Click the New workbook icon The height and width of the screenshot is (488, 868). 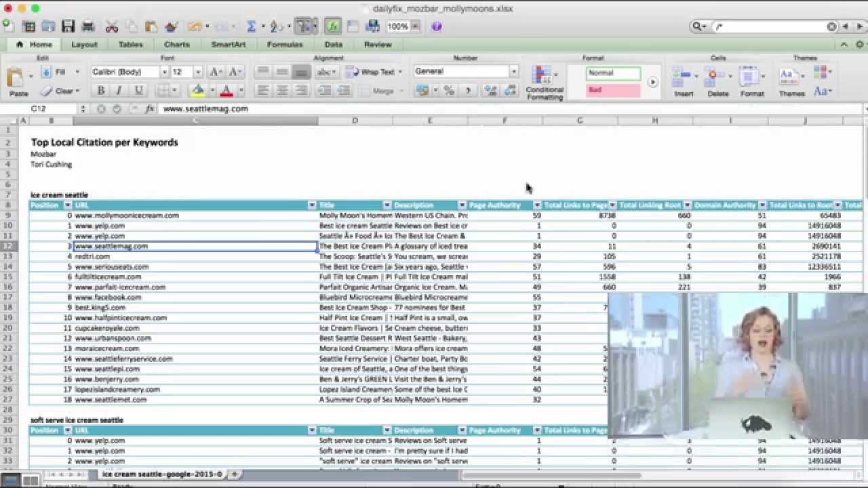[x=7, y=26]
